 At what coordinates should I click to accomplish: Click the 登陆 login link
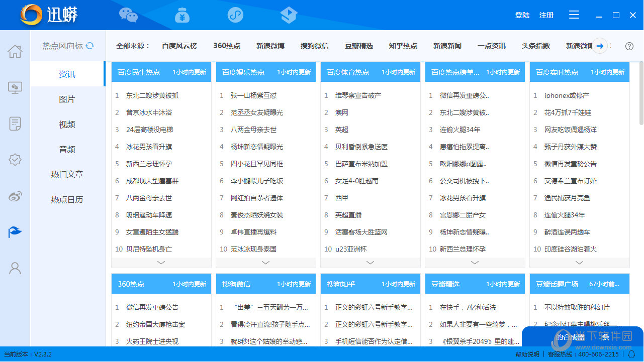pyautogui.click(x=522, y=15)
